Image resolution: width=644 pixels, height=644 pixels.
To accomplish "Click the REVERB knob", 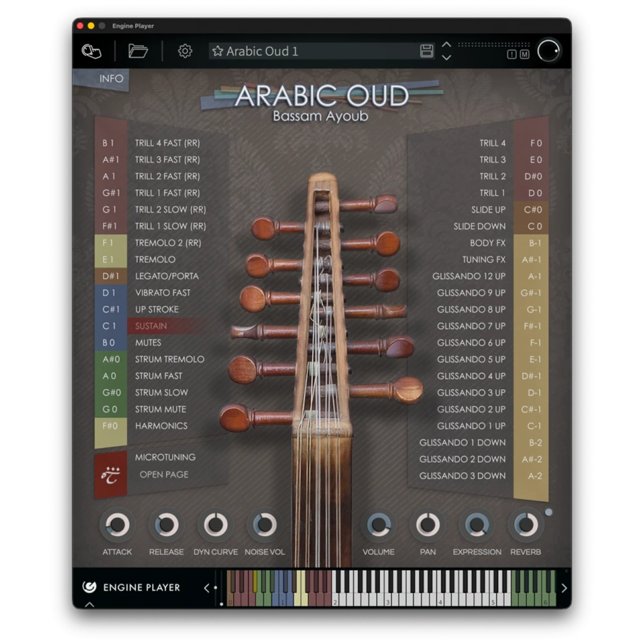I will tap(526, 524).
